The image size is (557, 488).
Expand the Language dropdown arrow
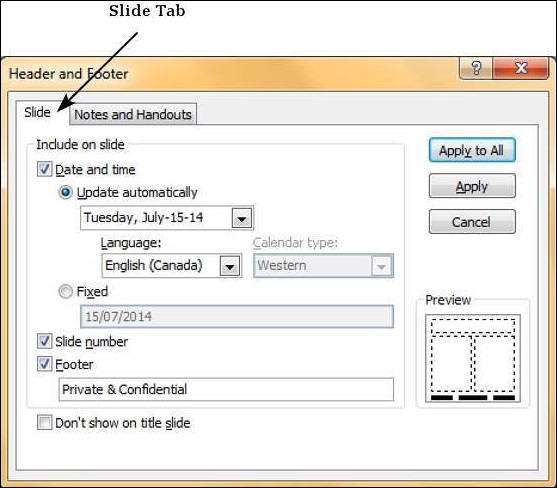point(230,266)
